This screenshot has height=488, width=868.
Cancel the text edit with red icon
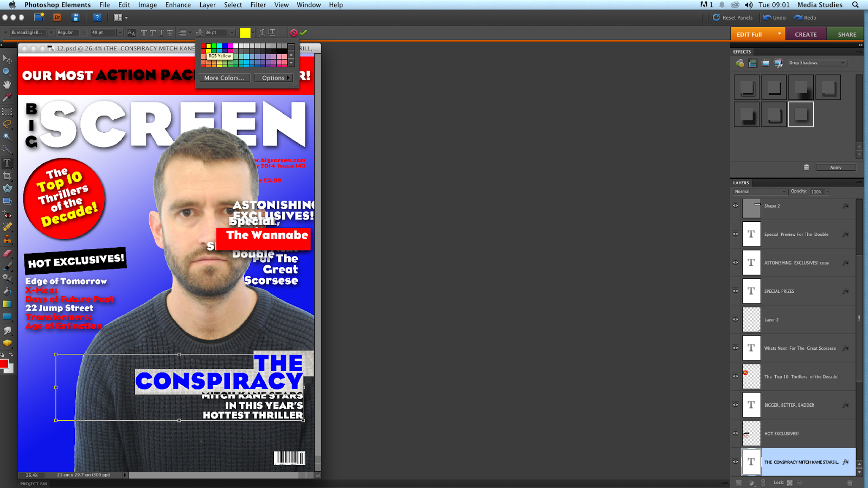(x=293, y=33)
